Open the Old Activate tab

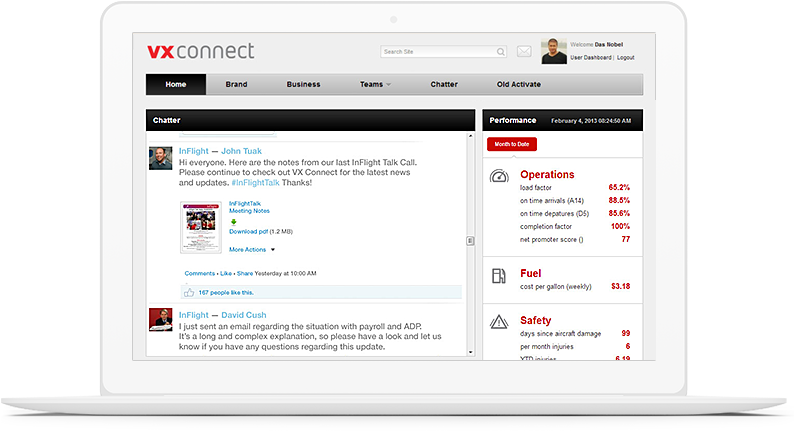click(519, 85)
